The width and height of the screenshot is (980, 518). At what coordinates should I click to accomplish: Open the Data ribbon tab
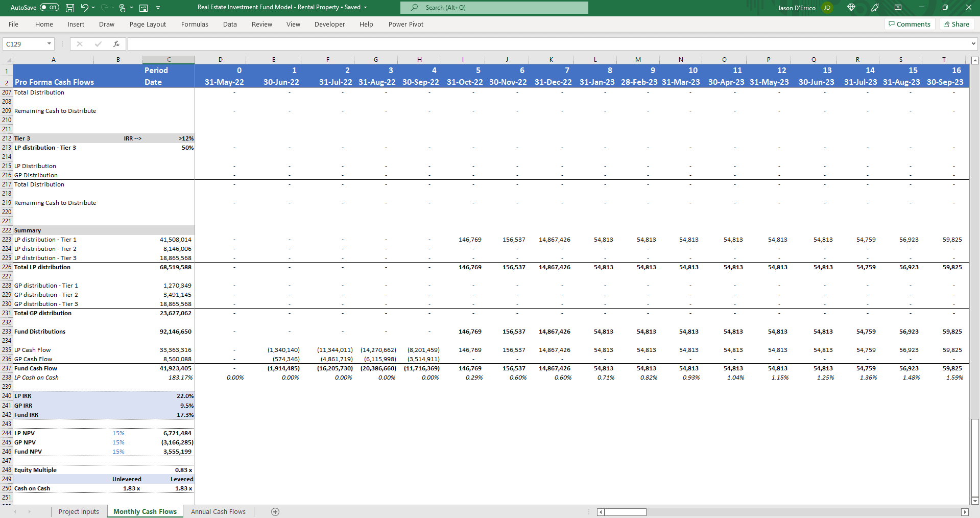(x=230, y=24)
